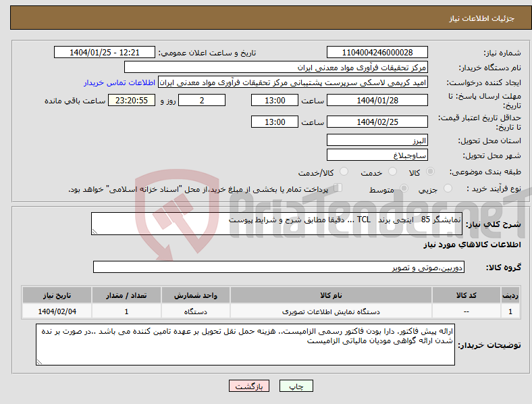Click the delivery province field البرز
The width and height of the screenshot is (532, 404).
click(x=377, y=140)
